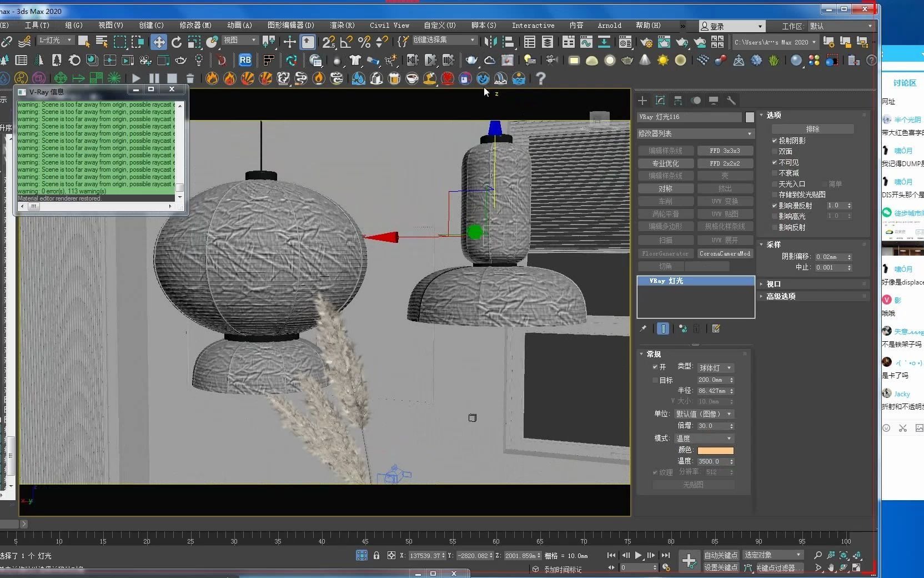Toggle selection lock padlock in status bar
The height and width of the screenshot is (578, 924).
(x=376, y=555)
